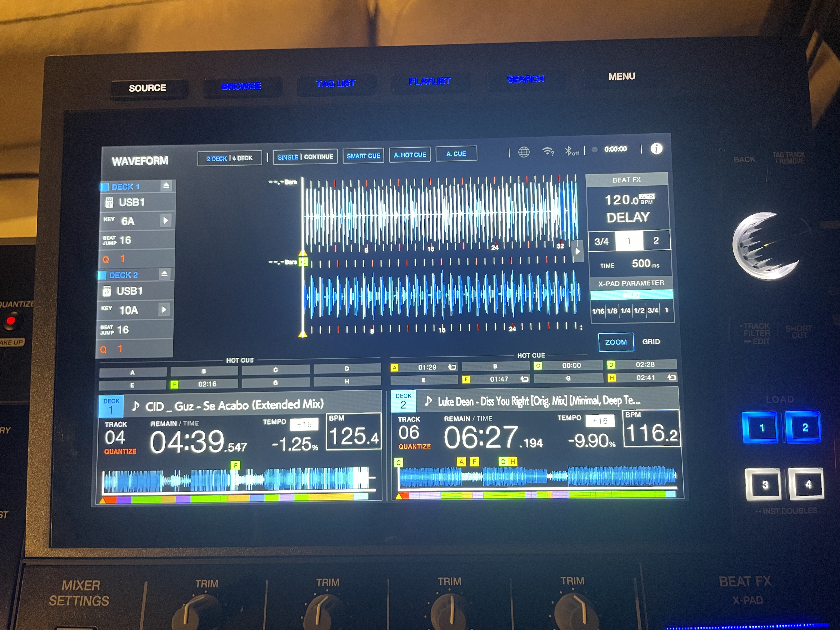Tap the Wi-Fi status icon
This screenshot has height=630, width=840.
548,151
